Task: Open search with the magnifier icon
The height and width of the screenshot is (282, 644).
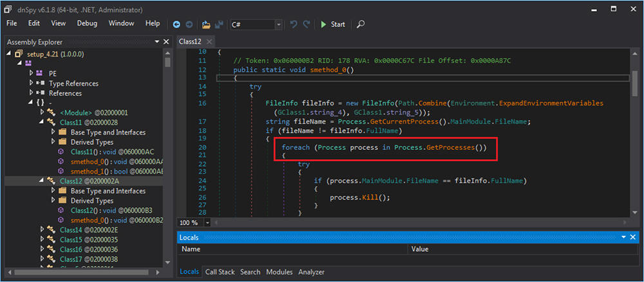Action: [x=361, y=24]
